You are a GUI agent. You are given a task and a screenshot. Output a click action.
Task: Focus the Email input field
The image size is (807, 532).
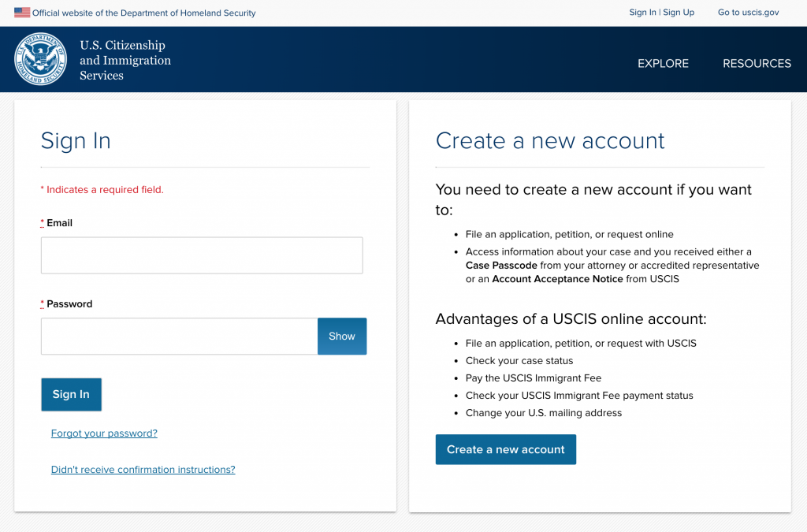click(x=202, y=255)
